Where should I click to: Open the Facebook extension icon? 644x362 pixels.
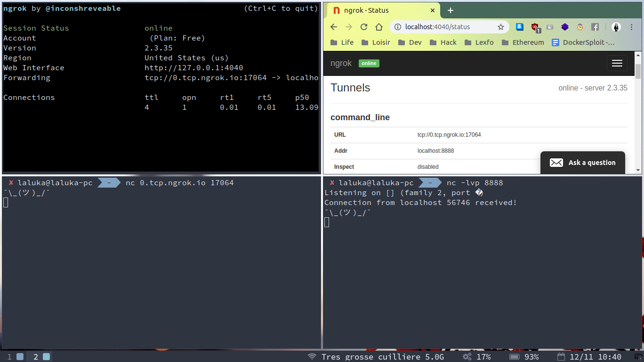[595, 27]
